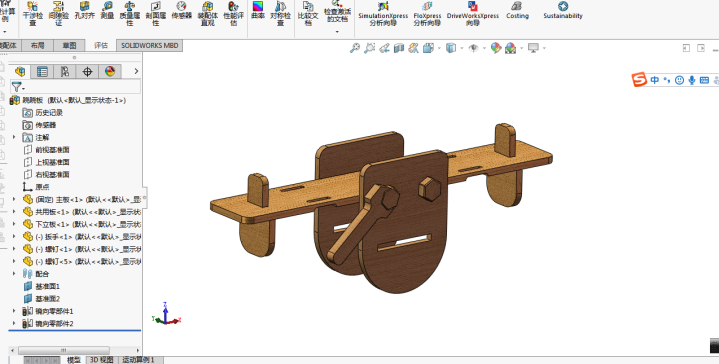The height and width of the screenshot is (364, 719).
Task: Select the 上视基准面 top plane
Action: (x=46, y=162)
